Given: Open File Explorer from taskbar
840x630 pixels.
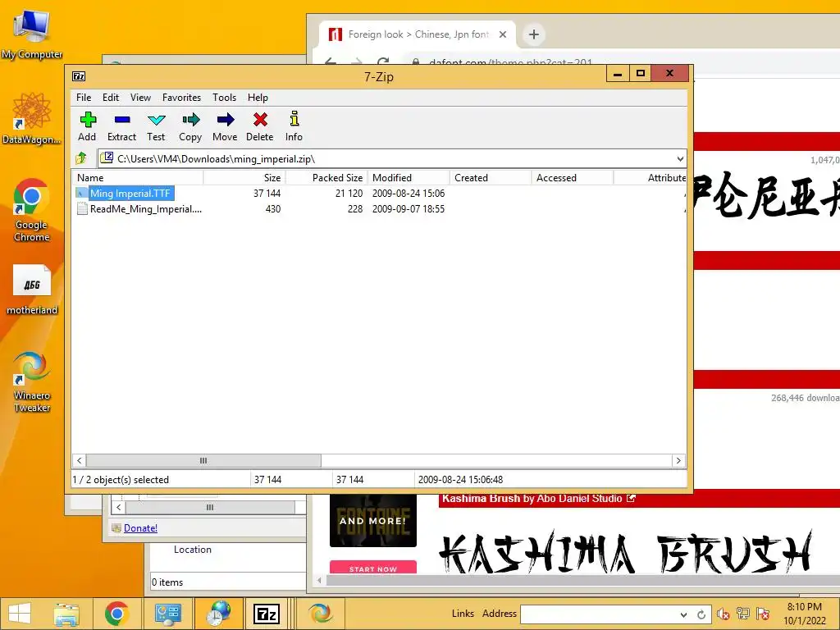Looking at the screenshot, I should pyautogui.click(x=66, y=614).
